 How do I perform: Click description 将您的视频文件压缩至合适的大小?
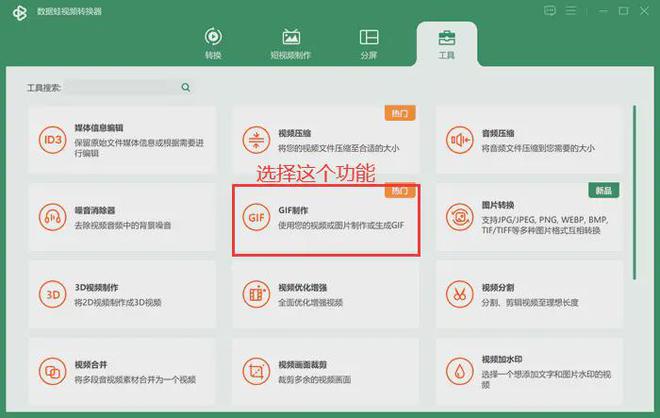point(338,148)
